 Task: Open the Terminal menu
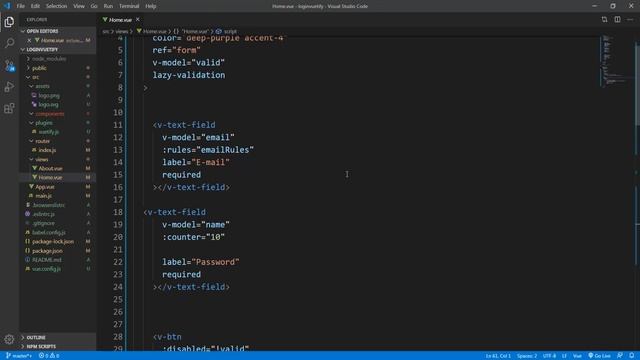coord(129,6)
